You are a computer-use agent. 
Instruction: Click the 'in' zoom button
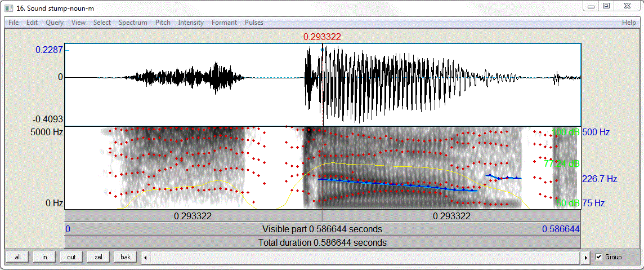point(44,257)
